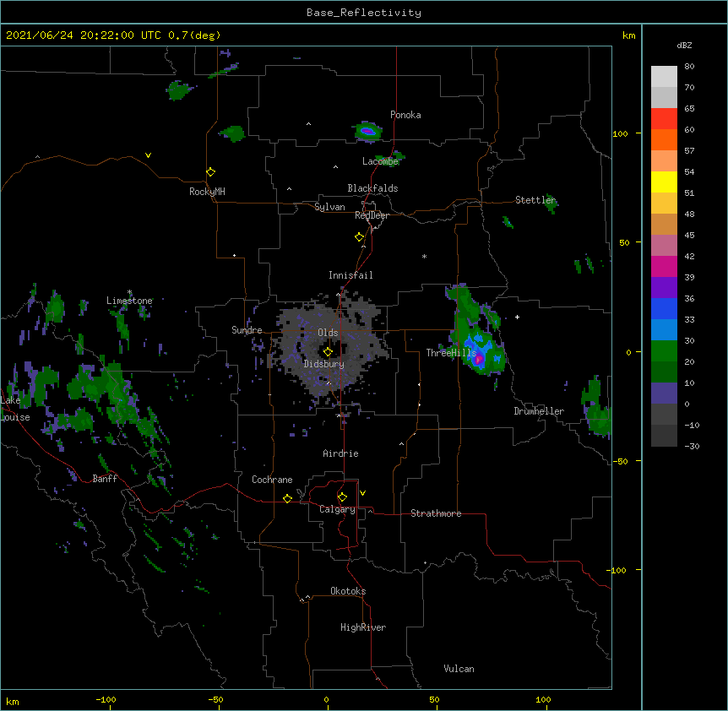Image resolution: width=728 pixels, height=711 pixels.
Task: Click the yellow diamond marker below Cochrane
Action: pos(287,498)
